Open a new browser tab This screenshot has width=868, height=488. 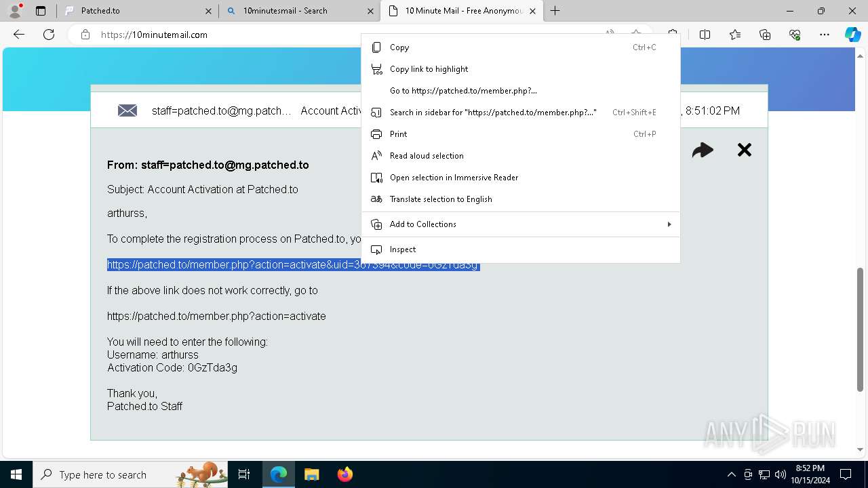click(x=555, y=11)
